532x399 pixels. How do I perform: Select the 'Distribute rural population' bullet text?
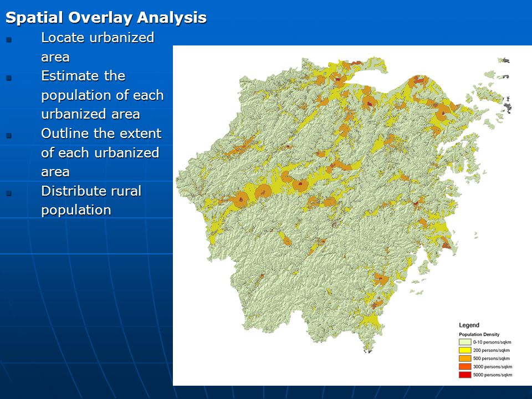tap(91, 201)
